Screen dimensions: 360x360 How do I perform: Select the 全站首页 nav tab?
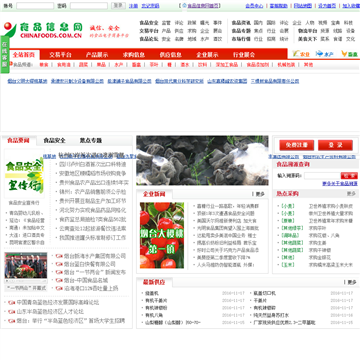(x=24, y=55)
